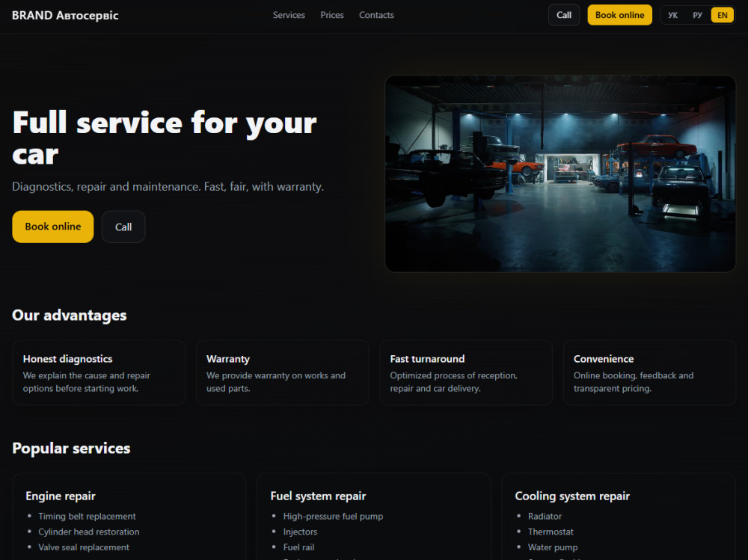Click 'Cylinder head restoration' item
Image resolution: width=748 pixels, height=560 pixels.
point(89,532)
